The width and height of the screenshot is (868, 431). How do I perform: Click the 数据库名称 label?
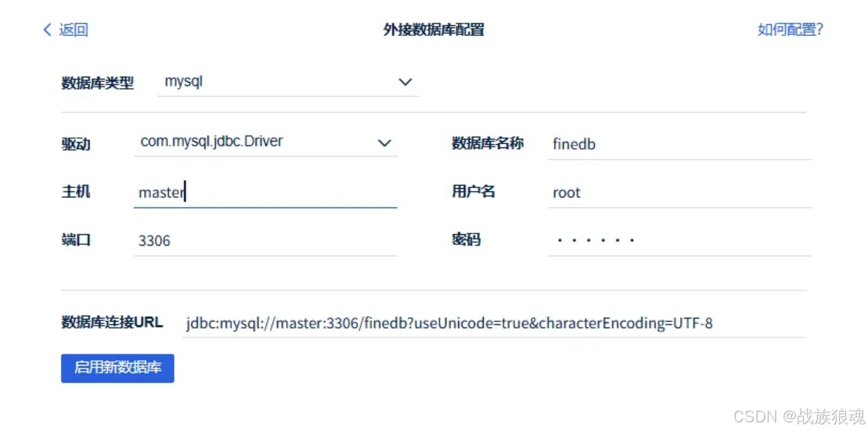coord(488,143)
